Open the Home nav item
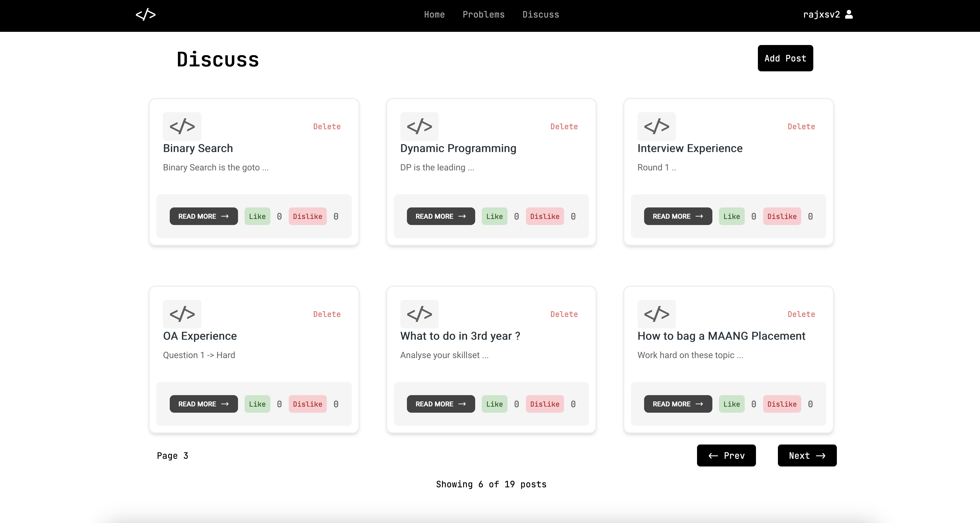 pos(434,15)
